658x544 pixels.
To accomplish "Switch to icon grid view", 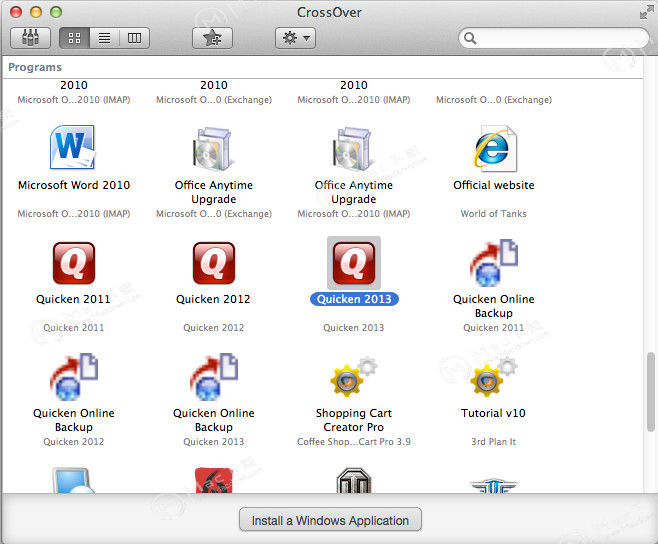I will click(74, 38).
